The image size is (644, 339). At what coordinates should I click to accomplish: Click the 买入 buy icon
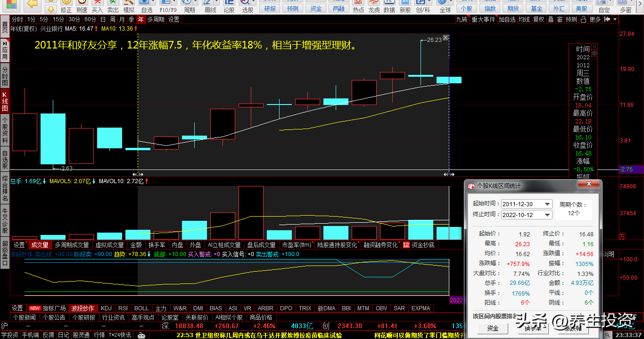click(x=97, y=6)
